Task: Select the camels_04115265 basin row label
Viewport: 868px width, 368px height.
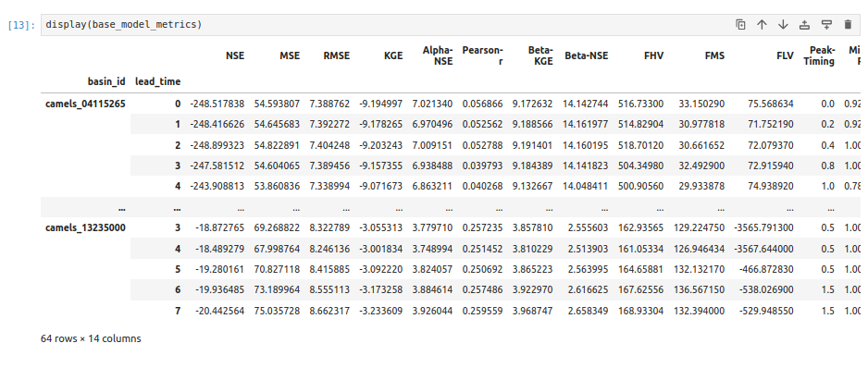Action: 85,104
